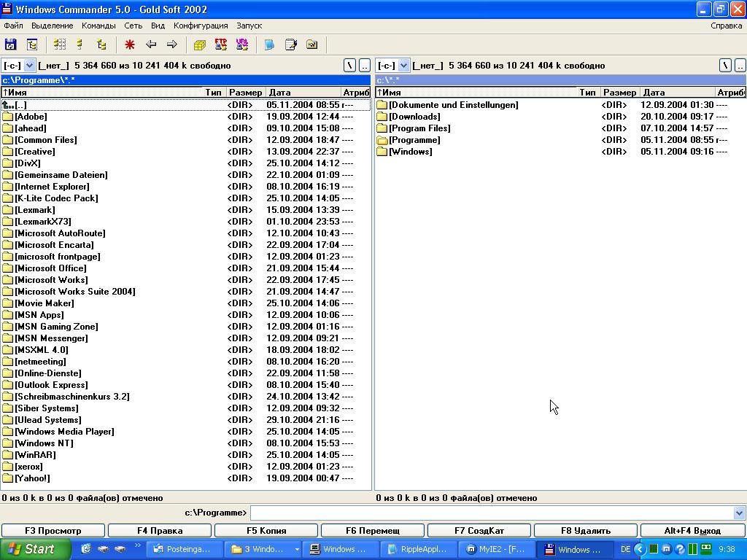Expand the left panel drive dropdown

pos(29,65)
